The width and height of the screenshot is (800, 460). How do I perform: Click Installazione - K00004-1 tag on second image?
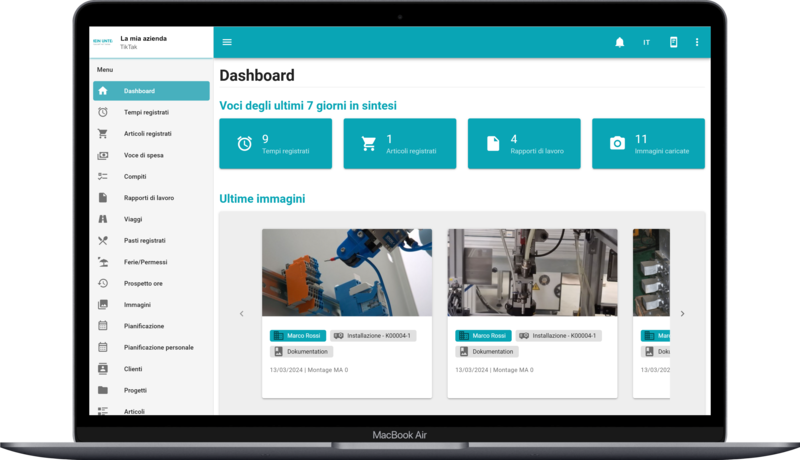[559, 336]
